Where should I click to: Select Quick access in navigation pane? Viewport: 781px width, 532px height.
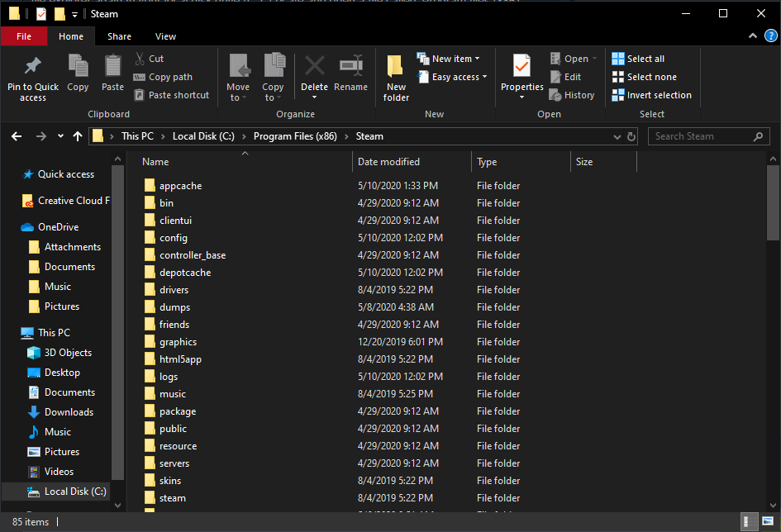click(x=66, y=174)
